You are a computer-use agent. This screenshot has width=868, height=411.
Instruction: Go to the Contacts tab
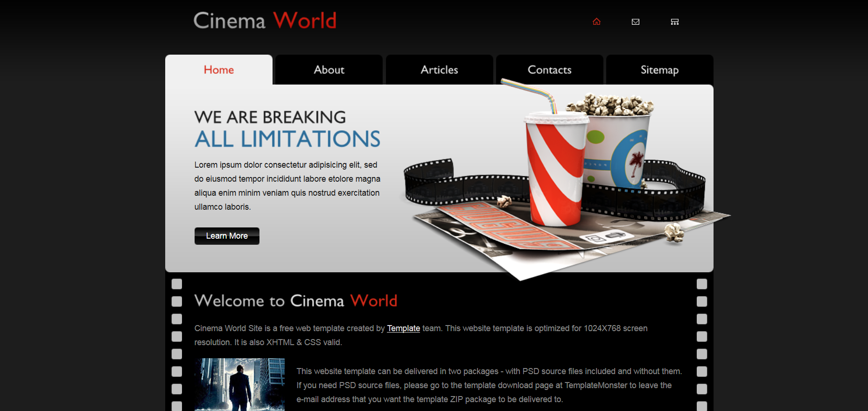[549, 70]
